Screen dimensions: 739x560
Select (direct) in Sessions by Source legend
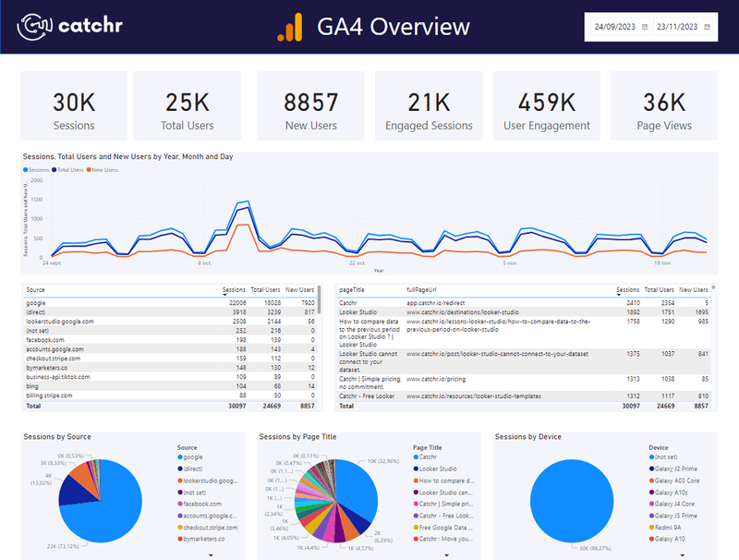point(192,469)
